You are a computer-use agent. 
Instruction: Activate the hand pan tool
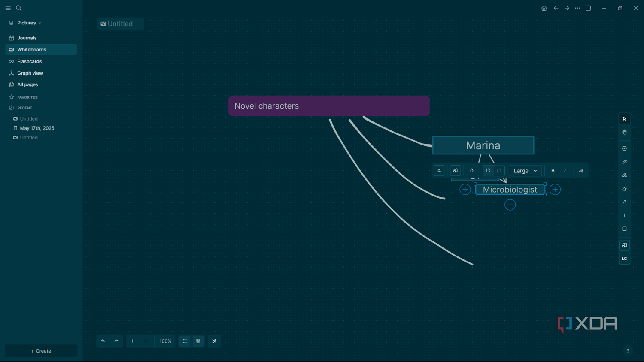point(624,132)
